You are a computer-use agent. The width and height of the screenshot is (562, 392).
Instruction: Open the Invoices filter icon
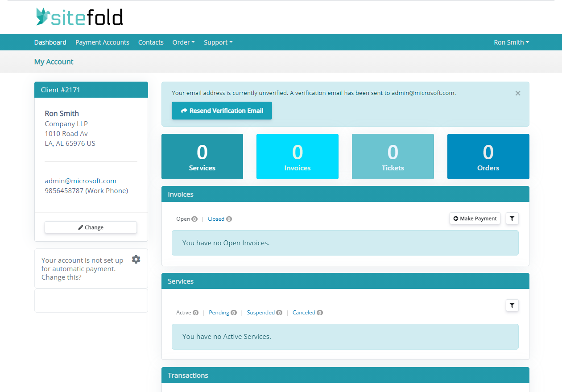[512, 219]
